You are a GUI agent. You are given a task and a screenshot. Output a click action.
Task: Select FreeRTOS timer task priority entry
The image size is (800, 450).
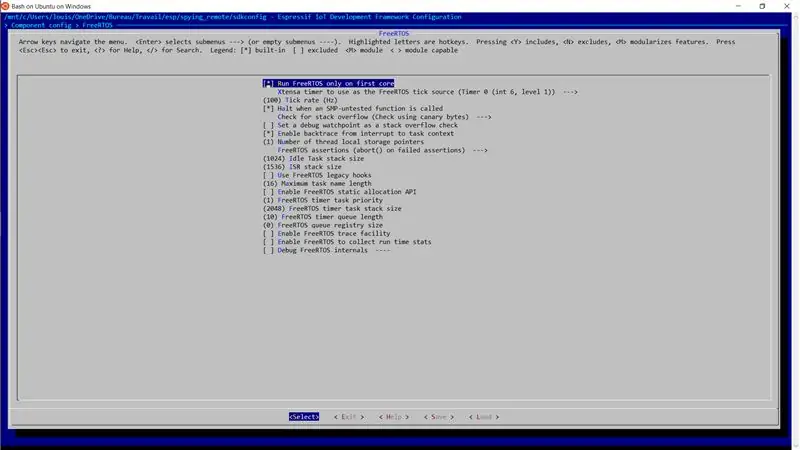(322, 200)
